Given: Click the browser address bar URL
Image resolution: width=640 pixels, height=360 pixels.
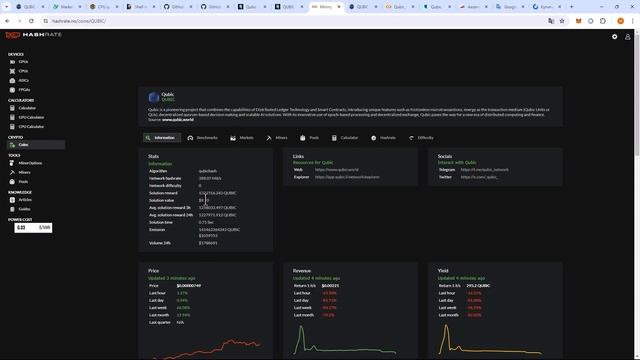Looking at the screenshot, I should tap(79, 21).
